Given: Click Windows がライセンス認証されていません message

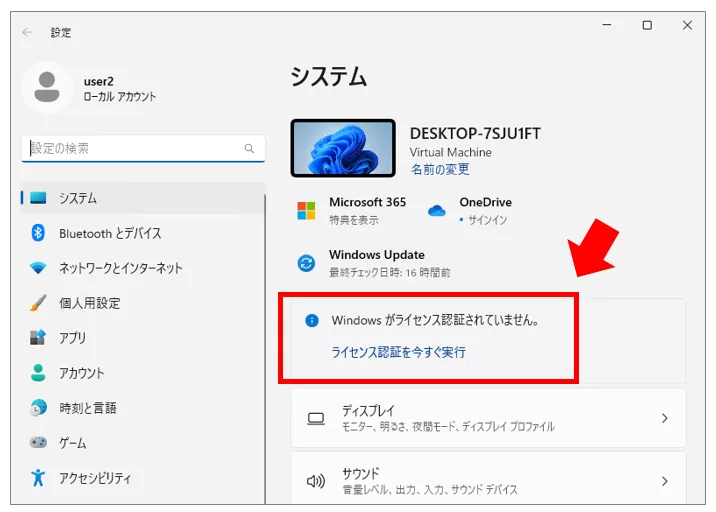Looking at the screenshot, I should click(x=435, y=320).
